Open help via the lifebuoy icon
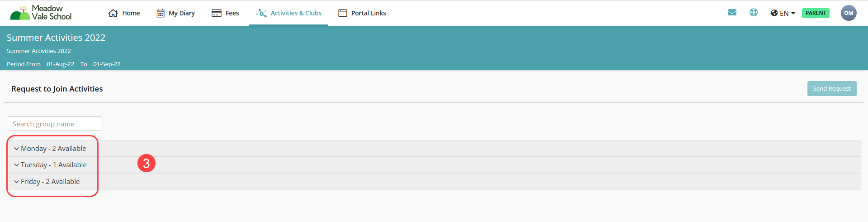 click(x=754, y=13)
